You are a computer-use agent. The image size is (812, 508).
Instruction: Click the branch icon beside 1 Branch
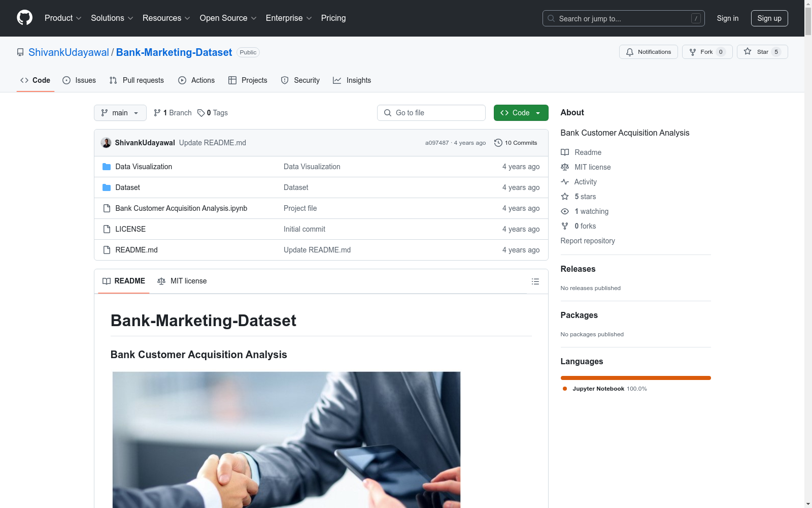[157, 113]
